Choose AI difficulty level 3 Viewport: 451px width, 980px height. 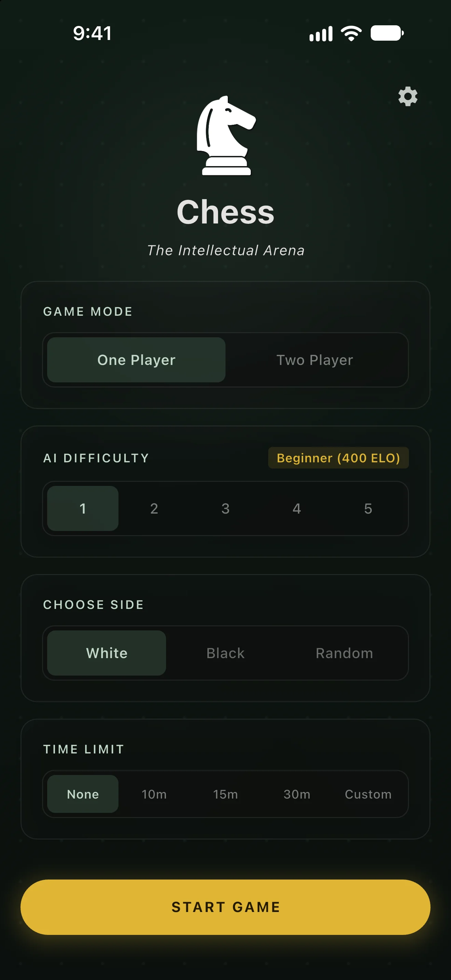225,508
